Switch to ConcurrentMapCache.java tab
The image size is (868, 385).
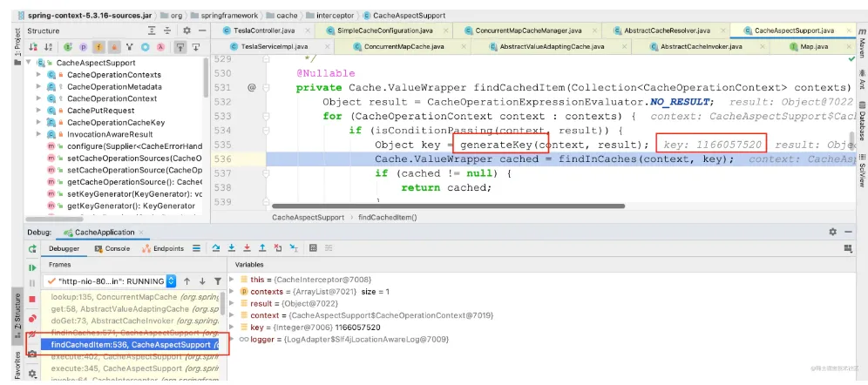pyautogui.click(x=404, y=46)
